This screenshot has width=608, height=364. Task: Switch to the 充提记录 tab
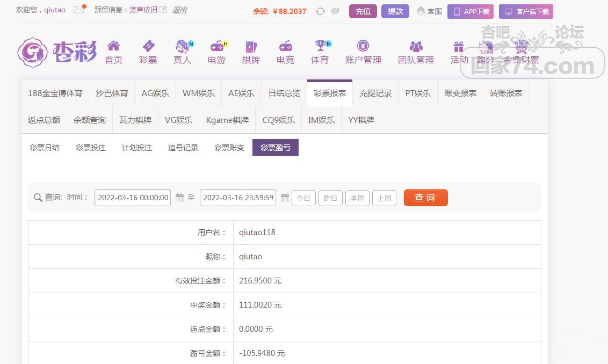pyautogui.click(x=375, y=93)
